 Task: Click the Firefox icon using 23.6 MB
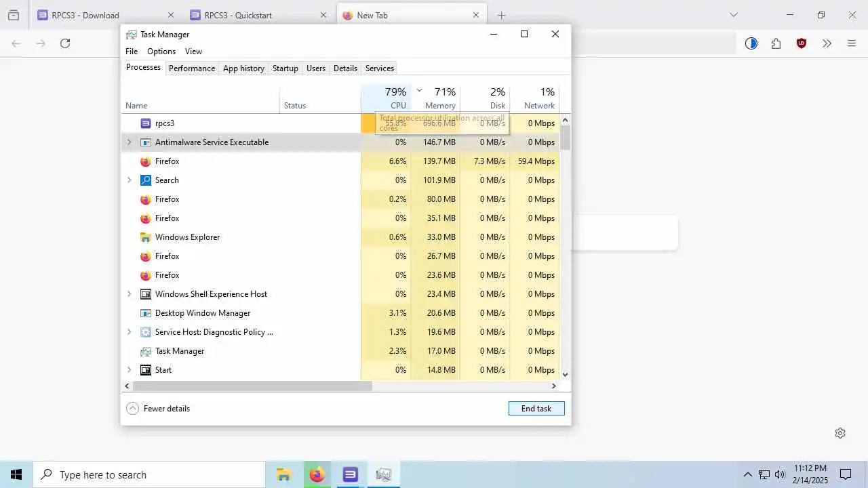coord(145,275)
